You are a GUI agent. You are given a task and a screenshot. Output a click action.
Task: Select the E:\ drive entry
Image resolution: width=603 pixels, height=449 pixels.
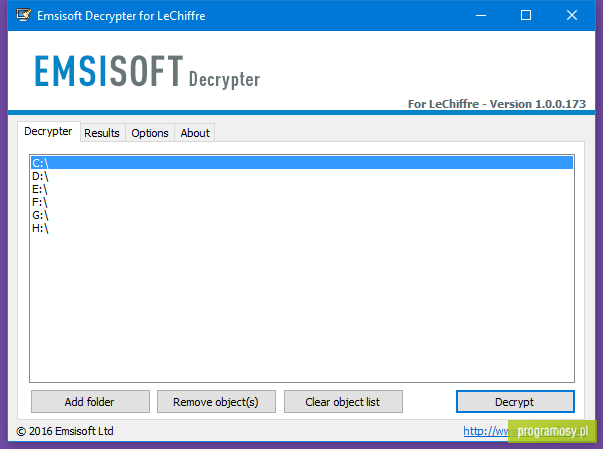(x=302, y=189)
